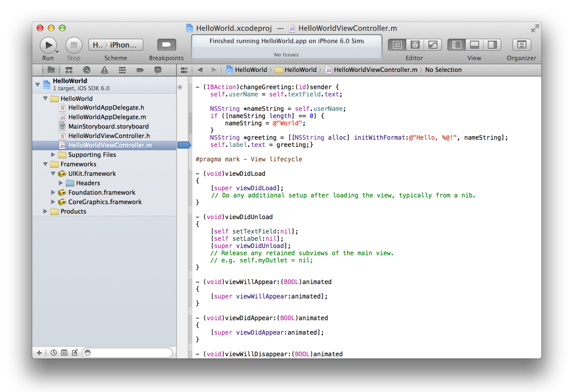This screenshot has height=392, width=571.
Task: Click the Run button
Action: 48,45
